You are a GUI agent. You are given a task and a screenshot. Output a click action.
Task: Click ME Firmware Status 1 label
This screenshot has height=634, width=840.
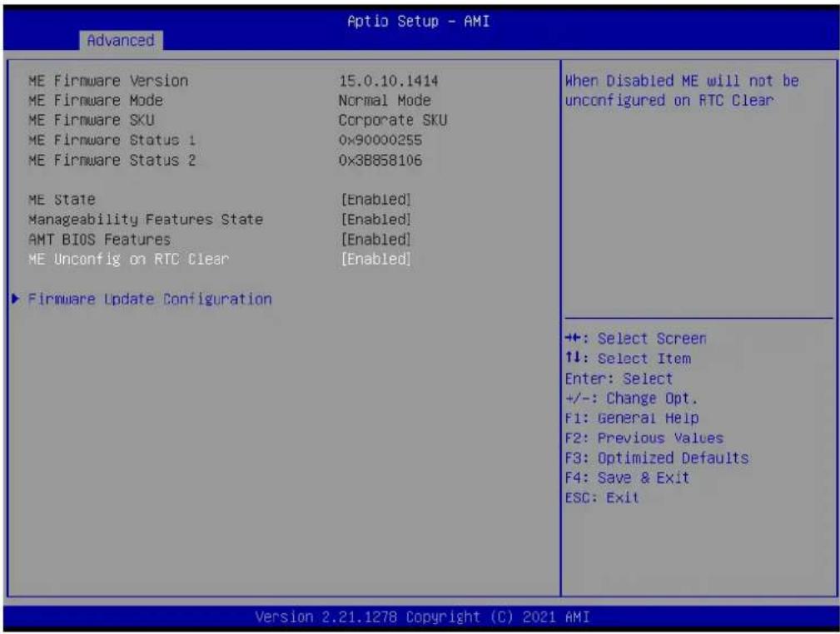click(112, 141)
